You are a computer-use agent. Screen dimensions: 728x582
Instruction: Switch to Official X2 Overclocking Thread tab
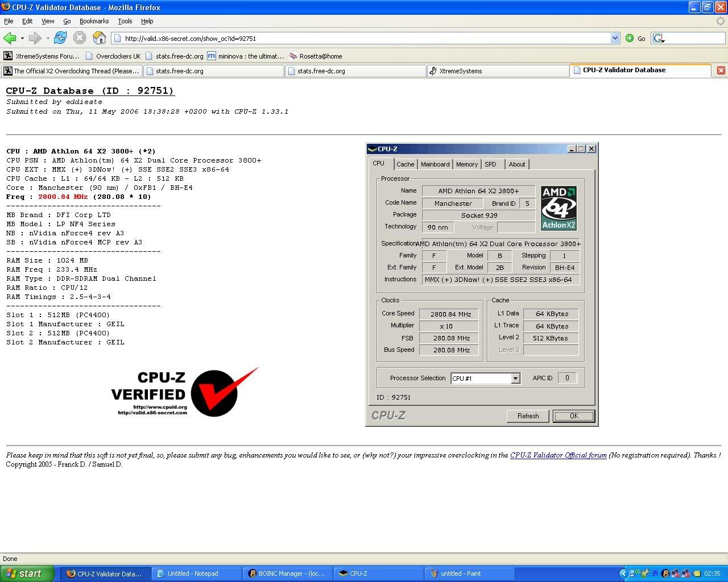[x=71, y=71]
